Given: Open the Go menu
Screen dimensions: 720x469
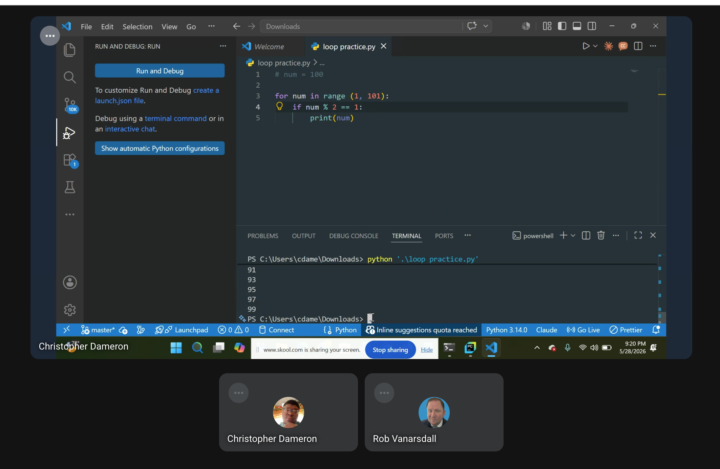Looking at the screenshot, I should click(x=191, y=27).
